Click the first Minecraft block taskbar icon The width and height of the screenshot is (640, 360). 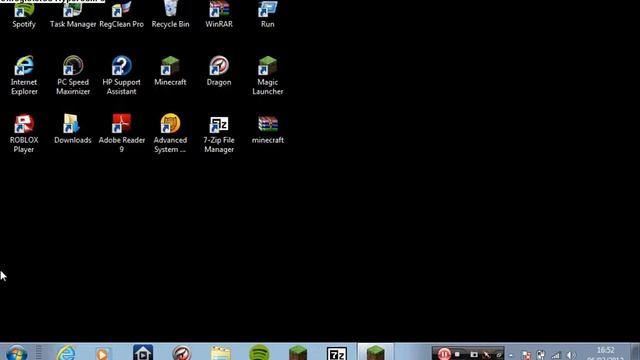coord(298,353)
